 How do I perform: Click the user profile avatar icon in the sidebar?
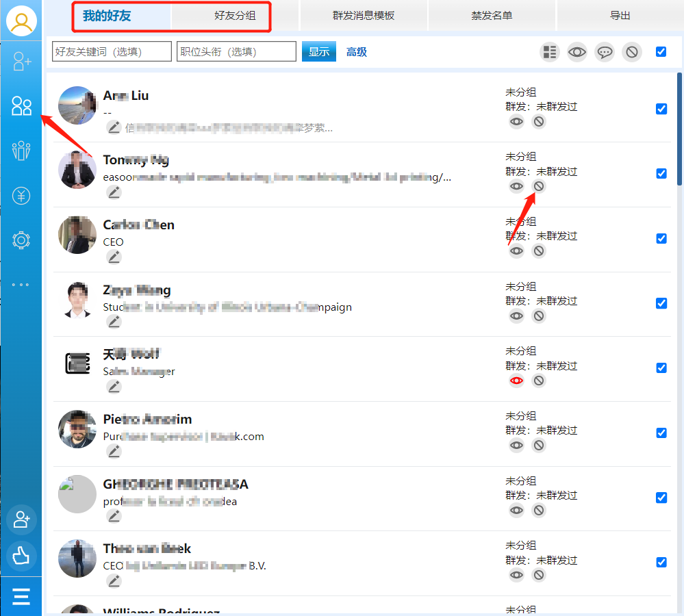pos(21,21)
